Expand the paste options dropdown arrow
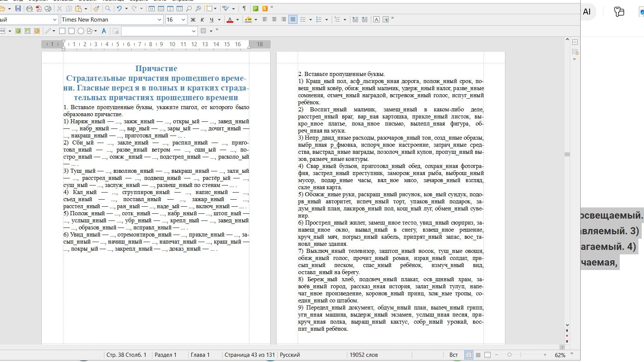644x362 pixels. point(86,8)
